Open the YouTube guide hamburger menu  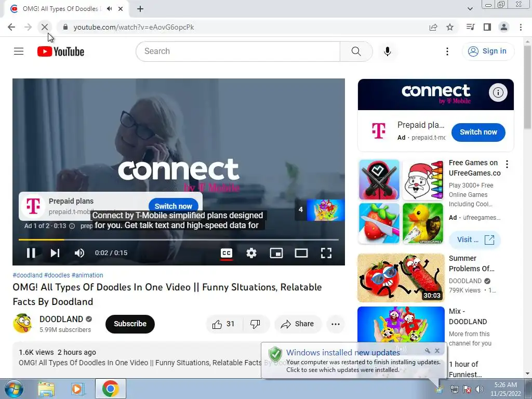click(19, 51)
